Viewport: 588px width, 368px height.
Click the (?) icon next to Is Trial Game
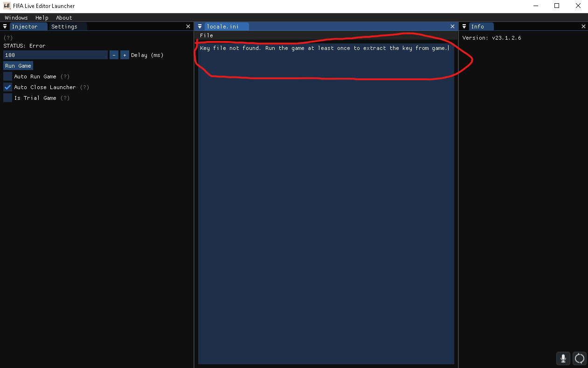[x=64, y=98]
